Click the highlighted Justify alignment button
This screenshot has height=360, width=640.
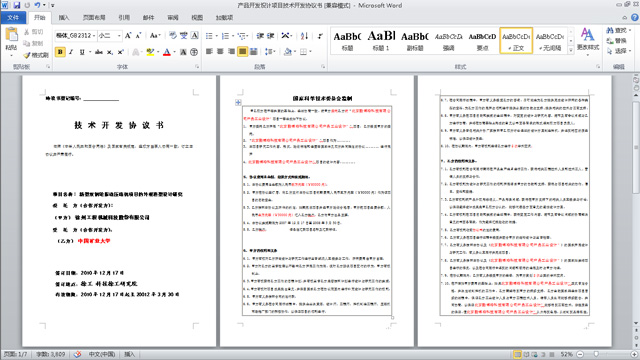coord(242,52)
